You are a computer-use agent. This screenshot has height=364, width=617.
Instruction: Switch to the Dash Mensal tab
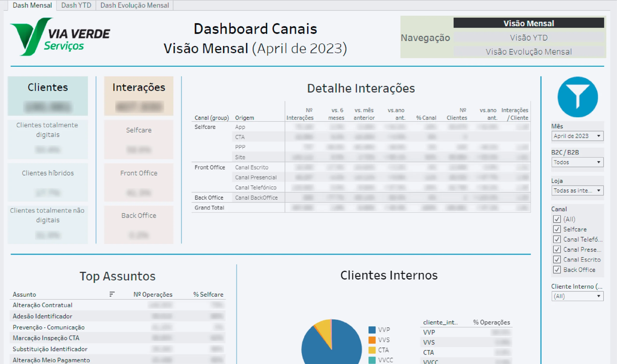[x=32, y=5]
